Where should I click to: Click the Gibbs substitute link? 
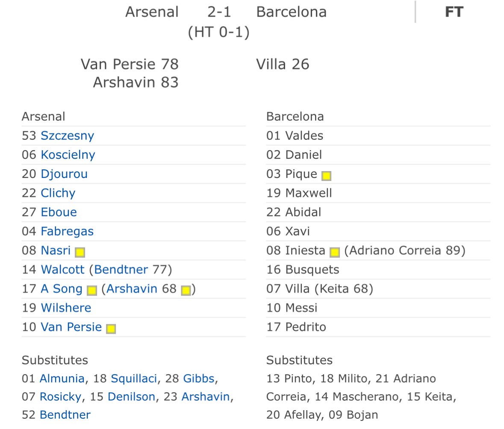tap(199, 379)
